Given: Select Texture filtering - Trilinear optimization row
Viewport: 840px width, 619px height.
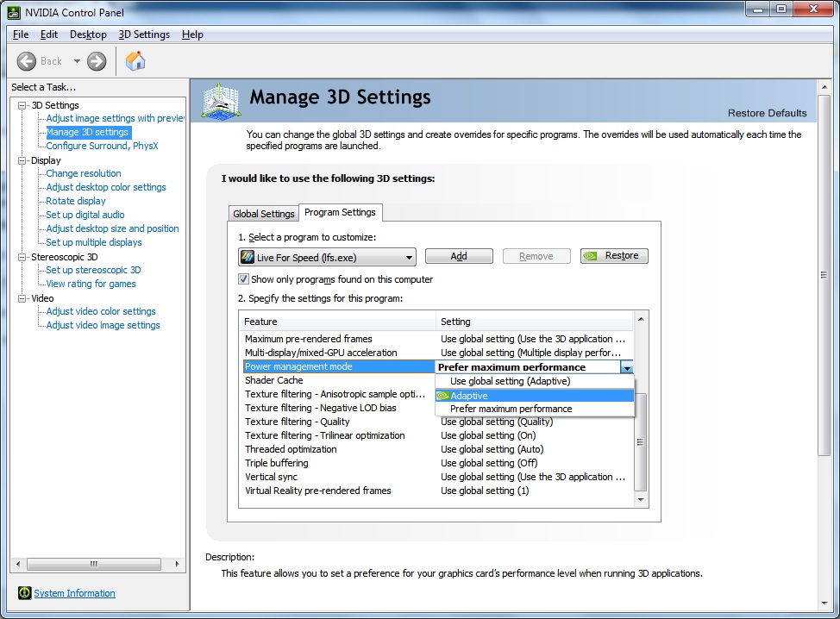Looking at the screenshot, I should click(436, 435).
